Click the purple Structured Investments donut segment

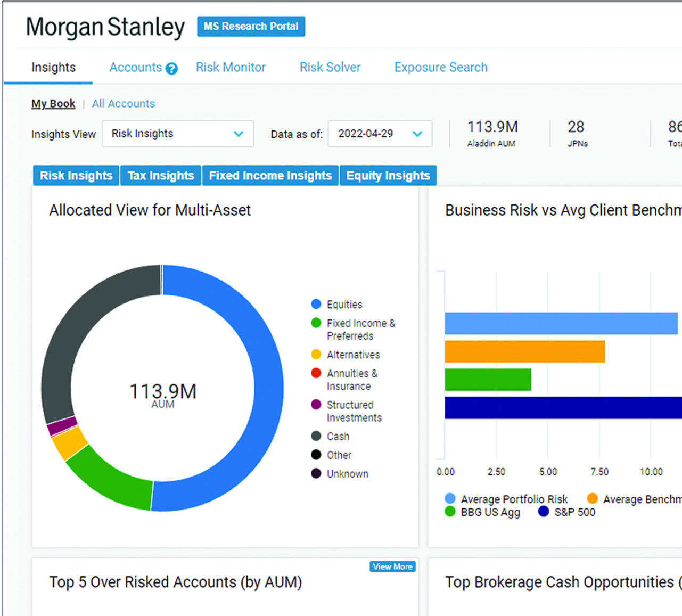click(x=62, y=426)
